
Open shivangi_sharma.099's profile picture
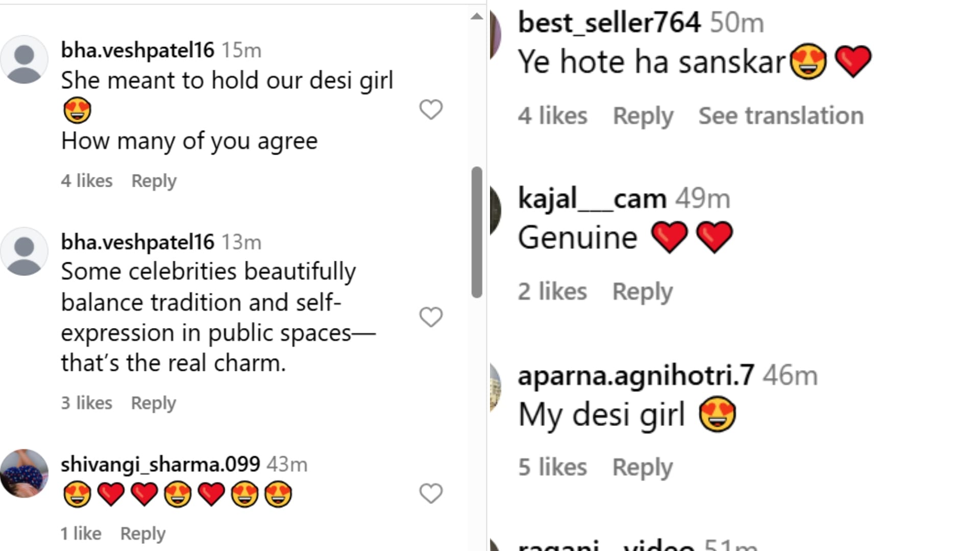tap(24, 473)
